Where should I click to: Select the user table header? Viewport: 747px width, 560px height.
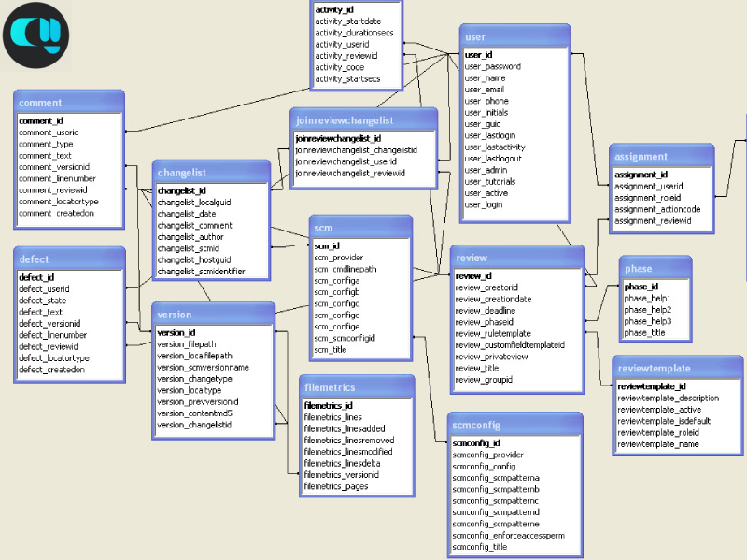(x=514, y=36)
